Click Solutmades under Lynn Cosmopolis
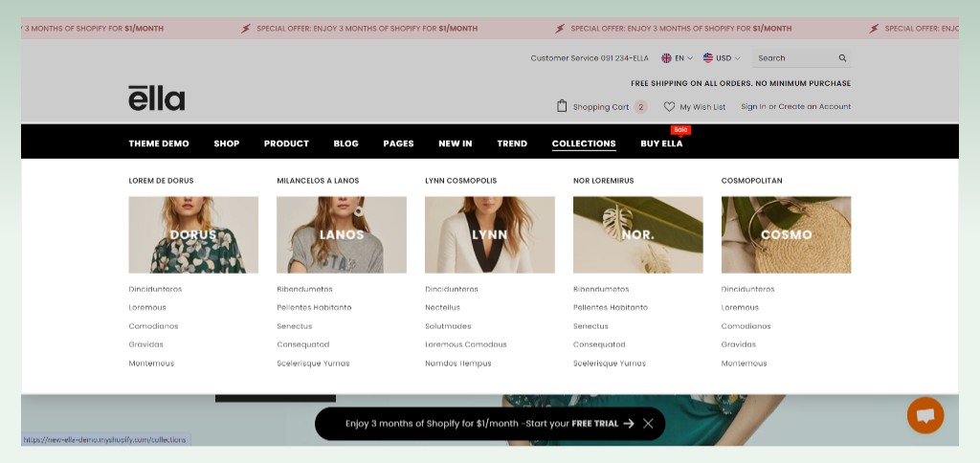980x463 pixels. [x=448, y=326]
